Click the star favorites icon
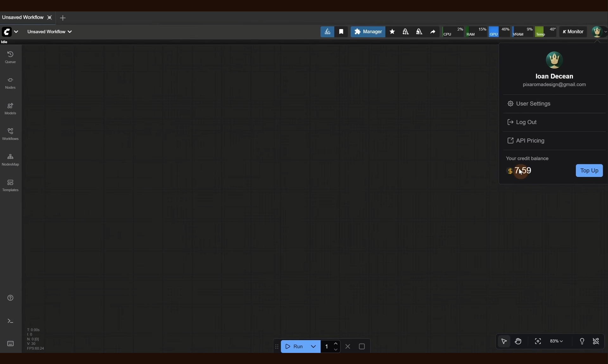The width and height of the screenshot is (608, 364). pos(392,32)
